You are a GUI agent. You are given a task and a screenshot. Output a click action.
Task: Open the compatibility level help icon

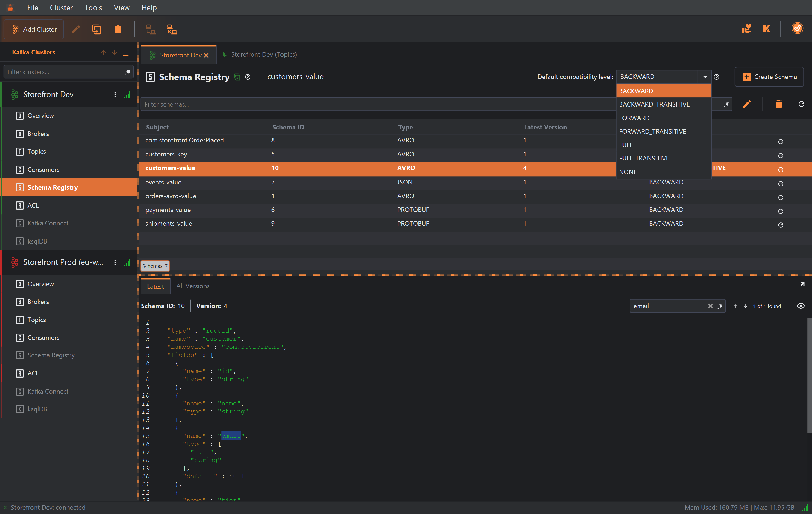pos(717,77)
